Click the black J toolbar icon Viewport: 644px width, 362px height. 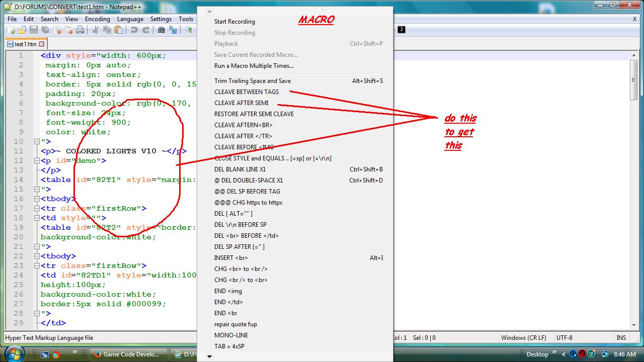point(401,30)
